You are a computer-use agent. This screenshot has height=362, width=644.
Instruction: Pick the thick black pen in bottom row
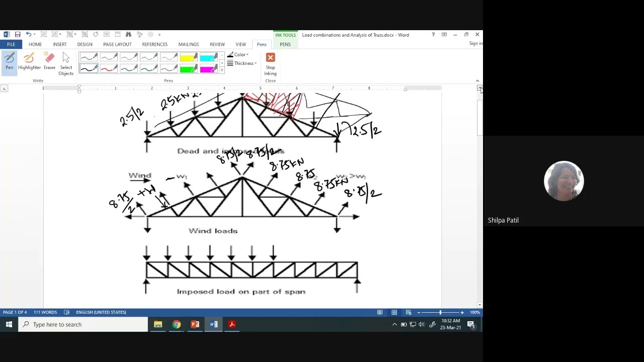[89, 68]
